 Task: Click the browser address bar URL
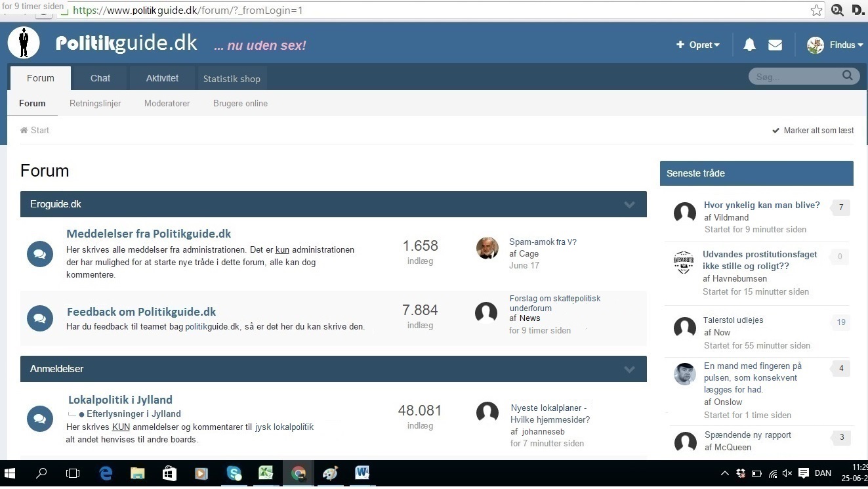coord(188,11)
